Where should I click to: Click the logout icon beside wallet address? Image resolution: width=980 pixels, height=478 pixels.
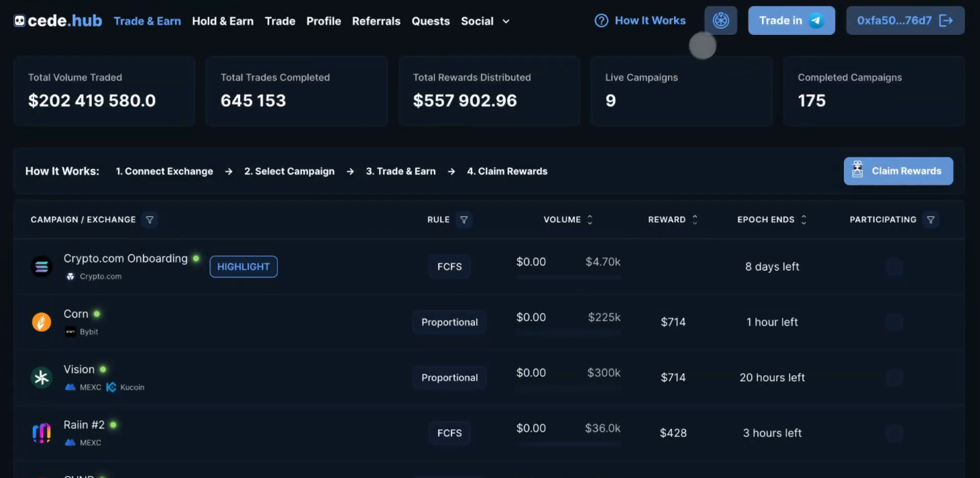946,21
